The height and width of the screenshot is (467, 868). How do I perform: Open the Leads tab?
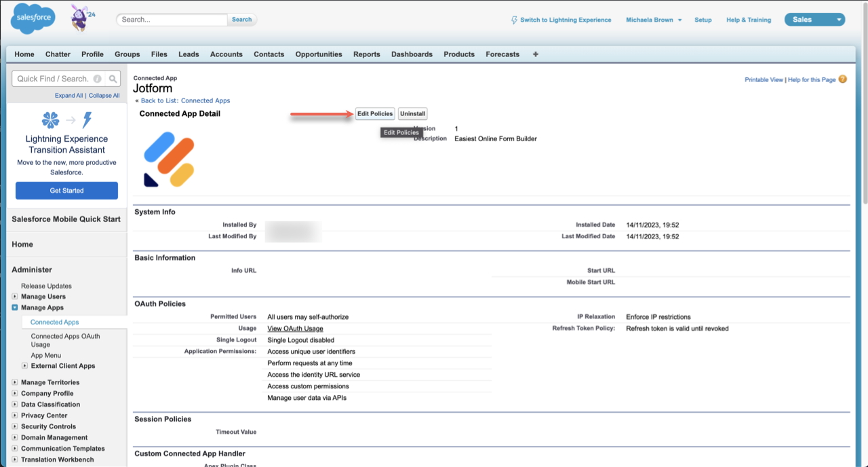(189, 54)
